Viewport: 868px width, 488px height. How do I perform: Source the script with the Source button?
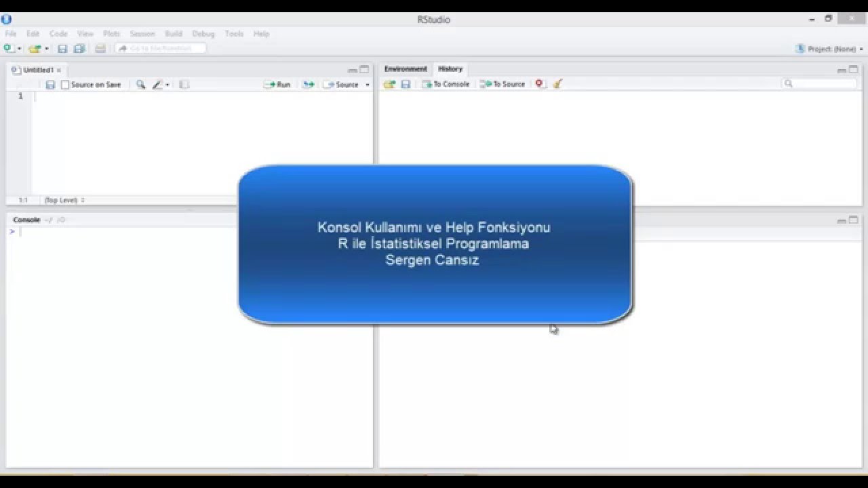[x=341, y=85]
